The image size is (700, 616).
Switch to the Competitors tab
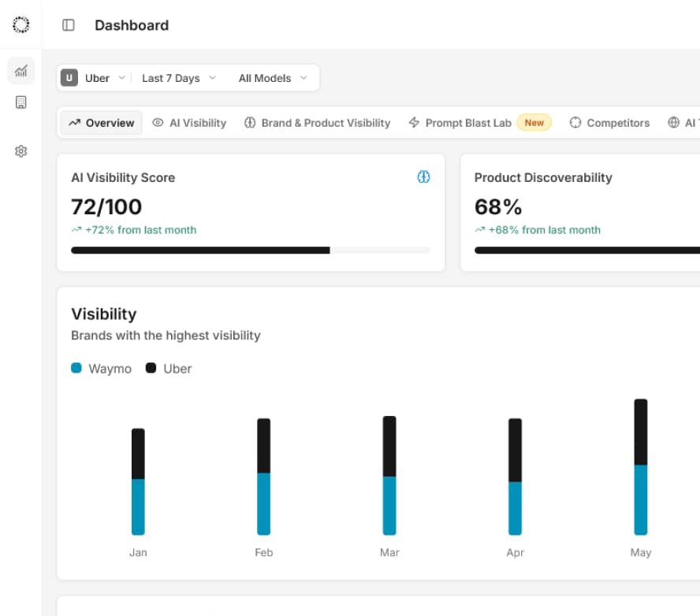click(x=609, y=123)
